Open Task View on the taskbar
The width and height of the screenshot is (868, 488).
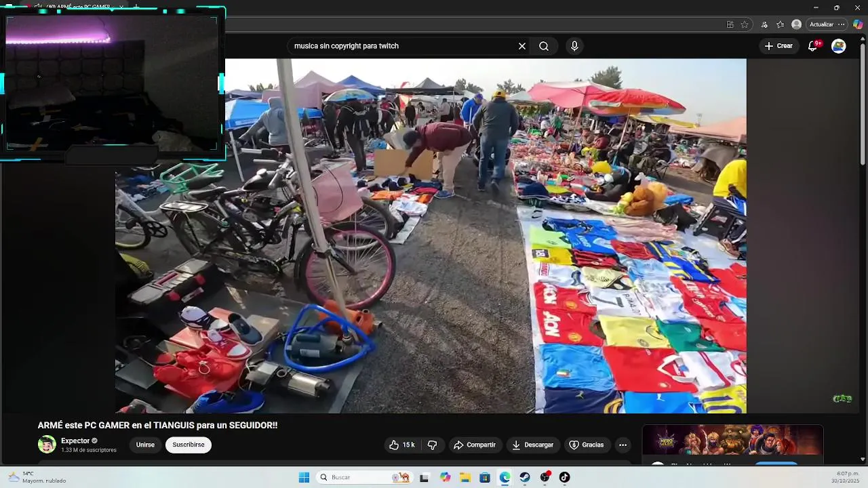click(x=424, y=477)
